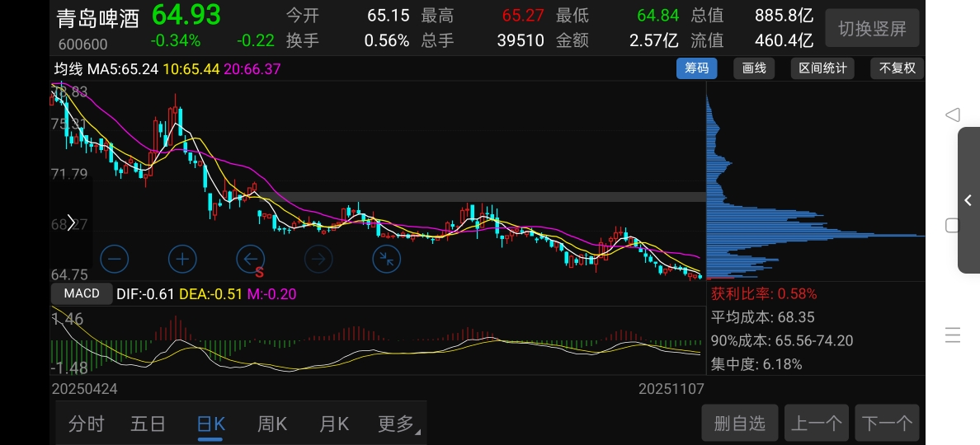Screen dimensions: 980x445
Task: Tap start date 20250424
Action: (84, 389)
